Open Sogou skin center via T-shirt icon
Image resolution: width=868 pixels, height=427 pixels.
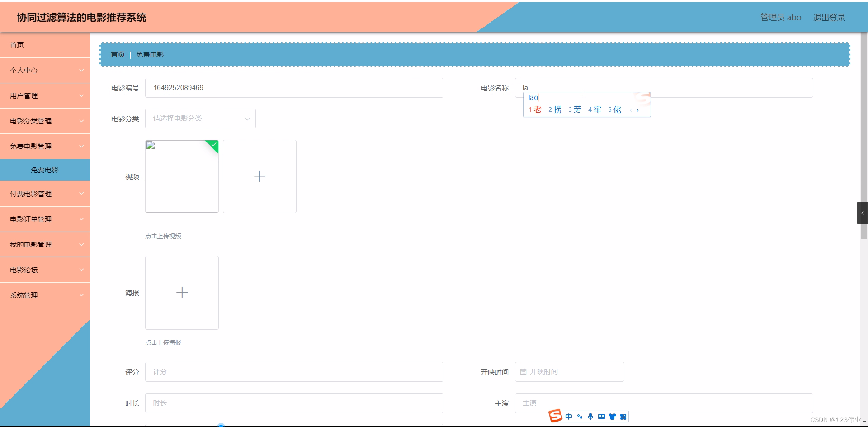(x=613, y=416)
